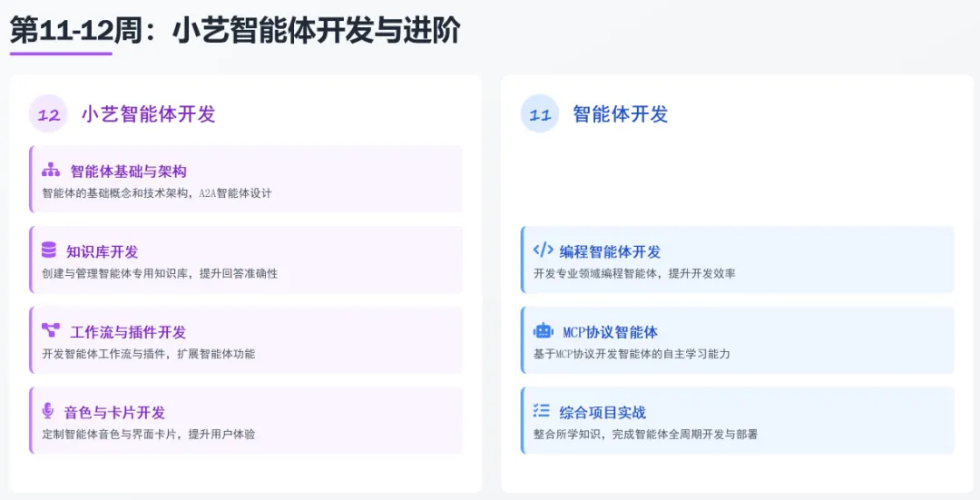Click the checklist icon beside 综合项目实战

pyautogui.click(x=541, y=411)
